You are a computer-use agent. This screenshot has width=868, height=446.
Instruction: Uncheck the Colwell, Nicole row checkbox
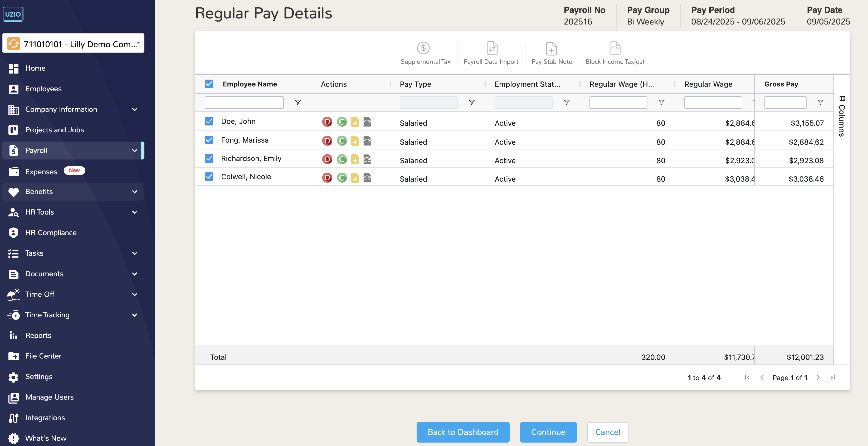(209, 177)
